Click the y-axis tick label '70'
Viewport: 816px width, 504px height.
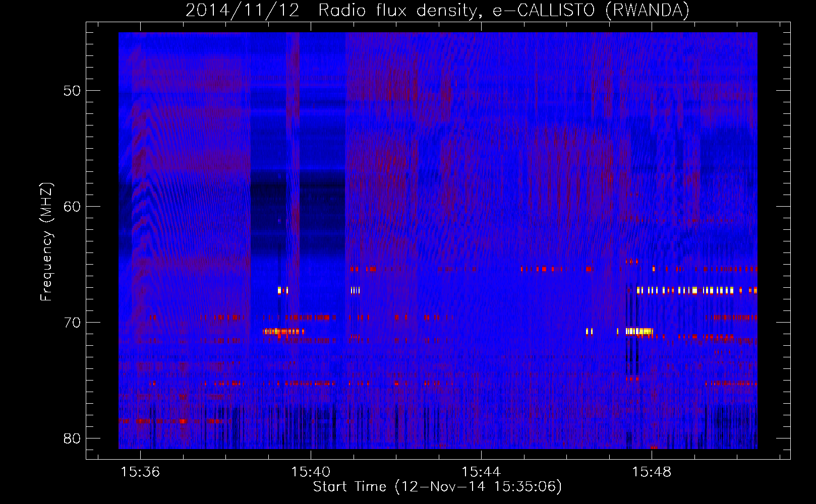(x=73, y=323)
